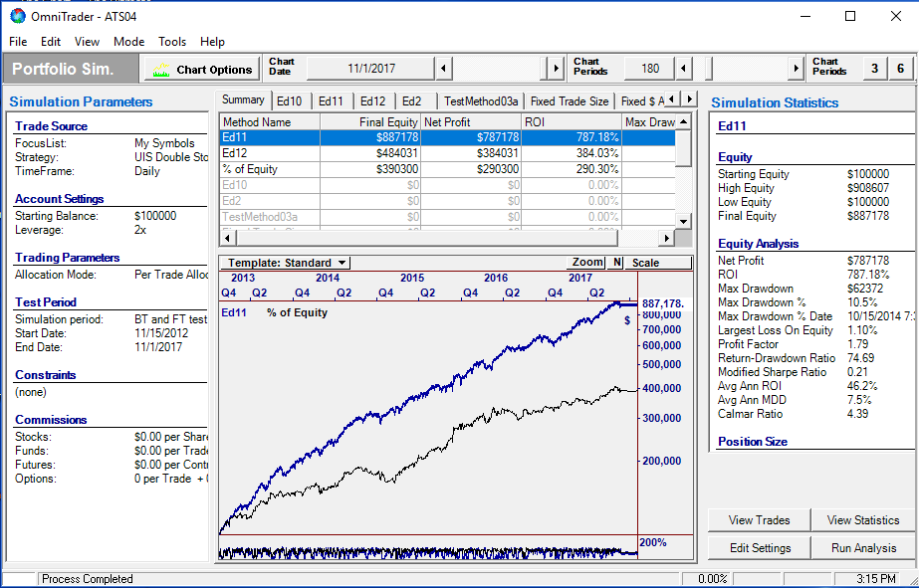Click the chart Zoom button
This screenshot has height=588, width=919.
[586, 263]
